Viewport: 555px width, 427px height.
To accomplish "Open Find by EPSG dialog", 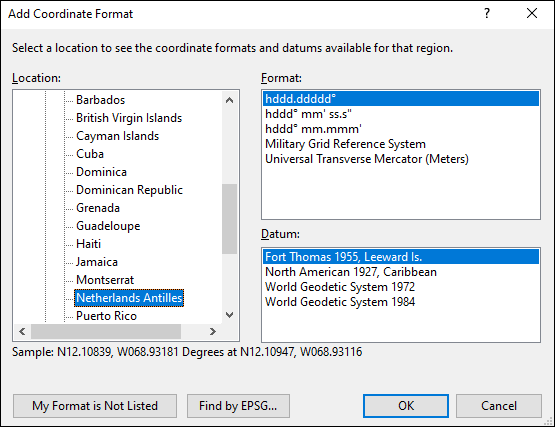I will click(x=238, y=406).
